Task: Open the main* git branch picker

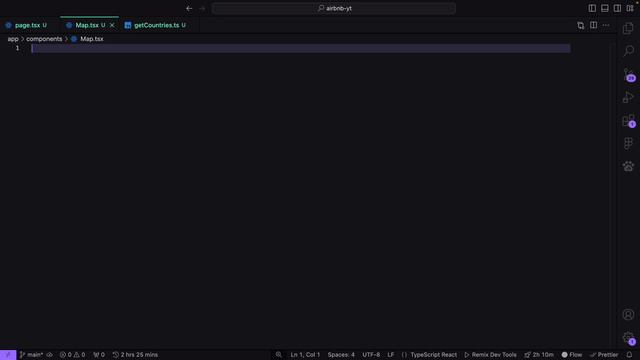Action: click(x=31, y=355)
